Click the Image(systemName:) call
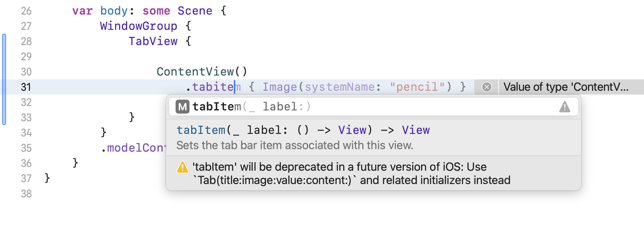644x231 pixels. [x=281, y=87]
